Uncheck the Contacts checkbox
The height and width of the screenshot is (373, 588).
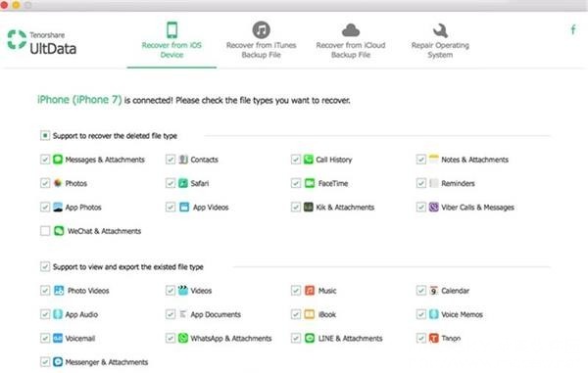click(x=171, y=160)
